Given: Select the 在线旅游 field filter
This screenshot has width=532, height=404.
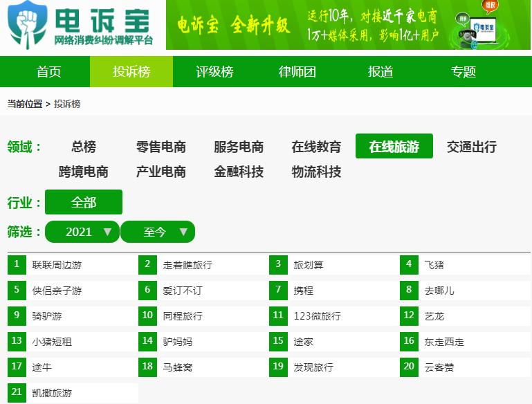Looking at the screenshot, I should (394, 146).
